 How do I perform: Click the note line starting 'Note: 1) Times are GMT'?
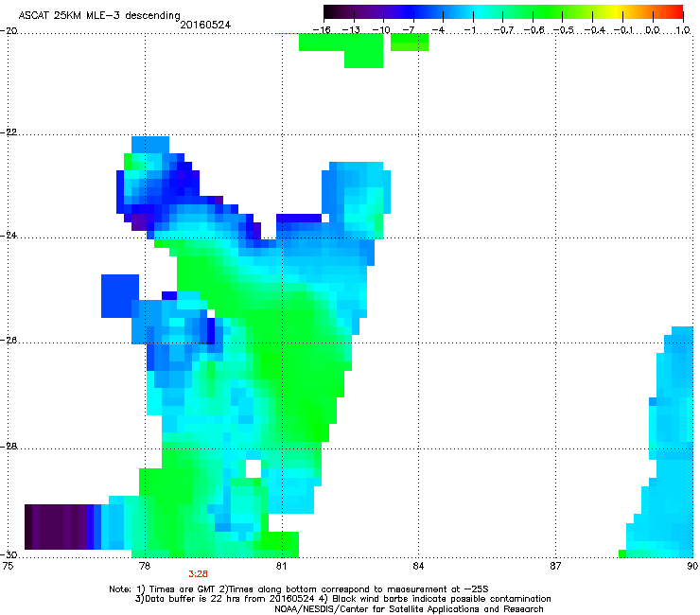click(x=298, y=589)
